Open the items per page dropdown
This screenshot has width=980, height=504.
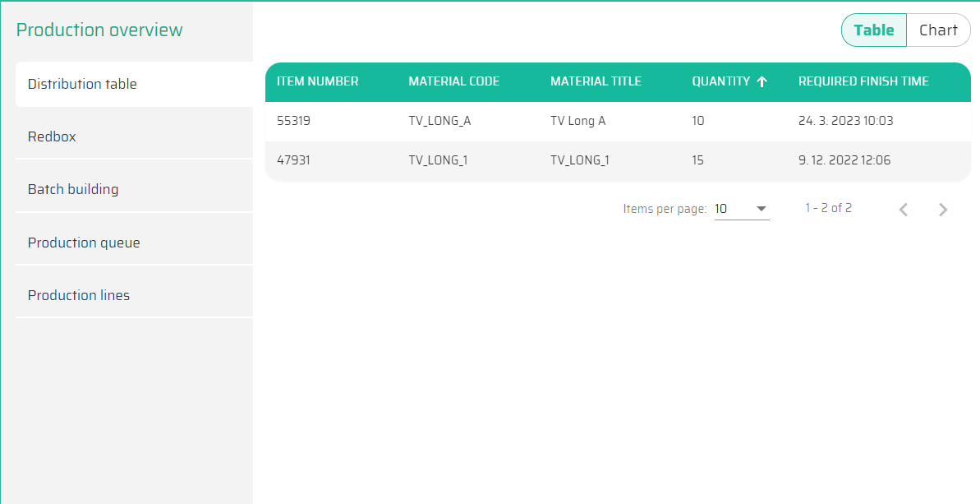click(741, 209)
